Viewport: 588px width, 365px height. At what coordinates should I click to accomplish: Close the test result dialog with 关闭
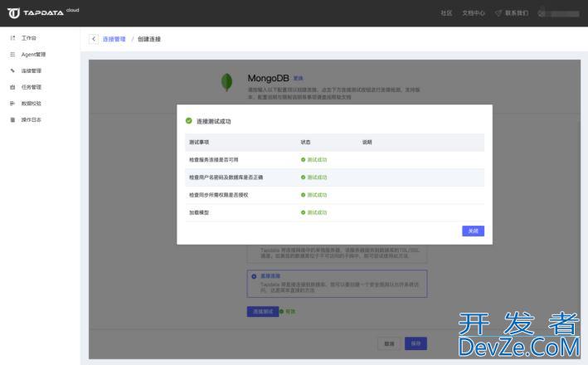(473, 231)
